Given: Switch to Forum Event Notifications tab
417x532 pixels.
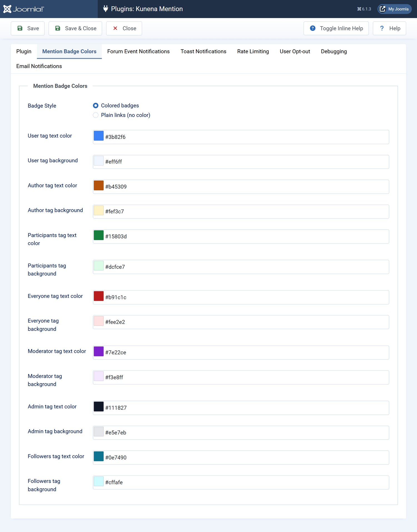Looking at the screenshot, I should tap(138, 51).
